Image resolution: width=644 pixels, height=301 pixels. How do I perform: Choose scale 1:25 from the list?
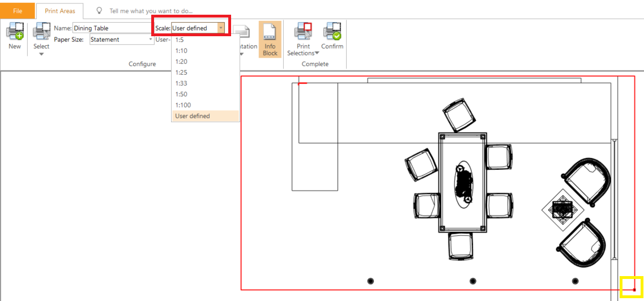pos(206,72)
